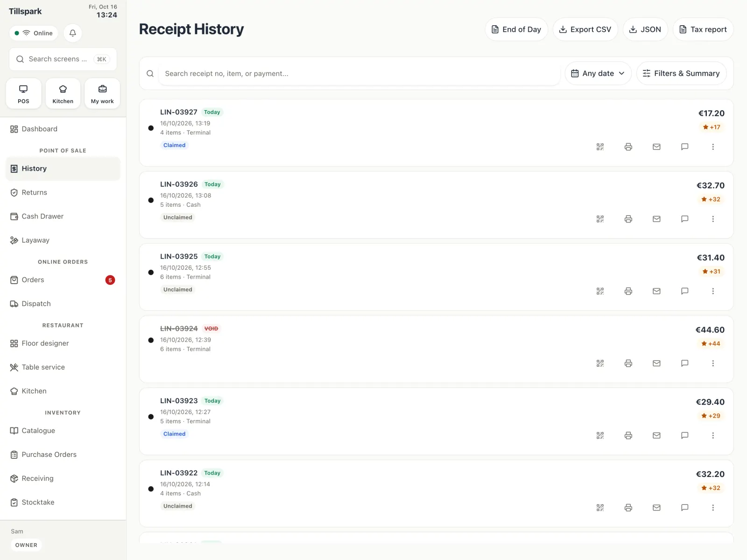Viewport: 747px width, 560px height.
Task: Show QR code for receipt LIN-03927
Action: point(600,147)
